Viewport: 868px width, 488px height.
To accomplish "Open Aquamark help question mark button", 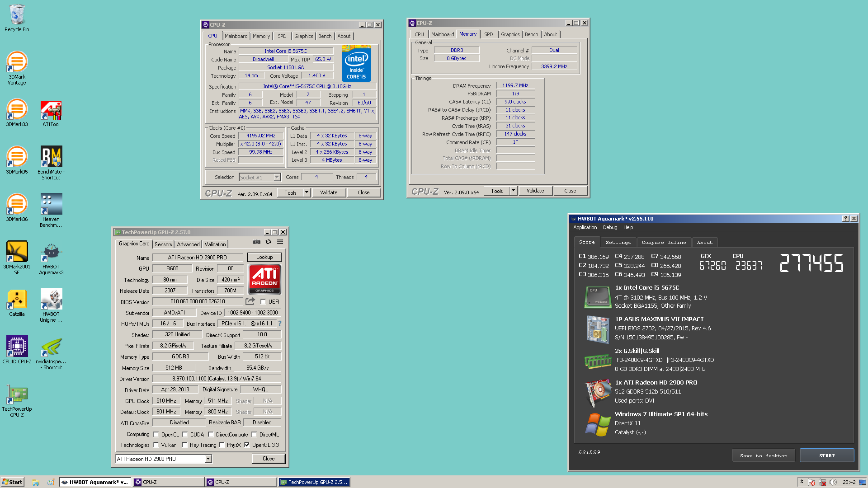I will pos(846,219).
